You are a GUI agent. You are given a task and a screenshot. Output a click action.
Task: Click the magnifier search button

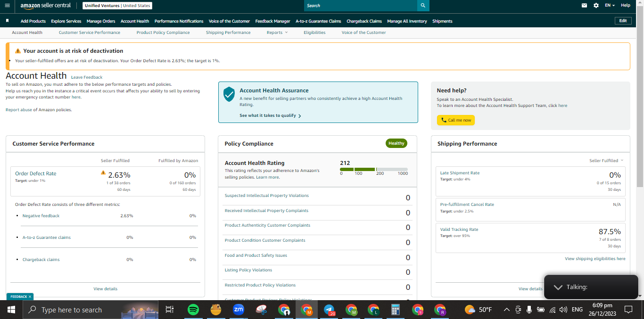click(x=423, y=6)
